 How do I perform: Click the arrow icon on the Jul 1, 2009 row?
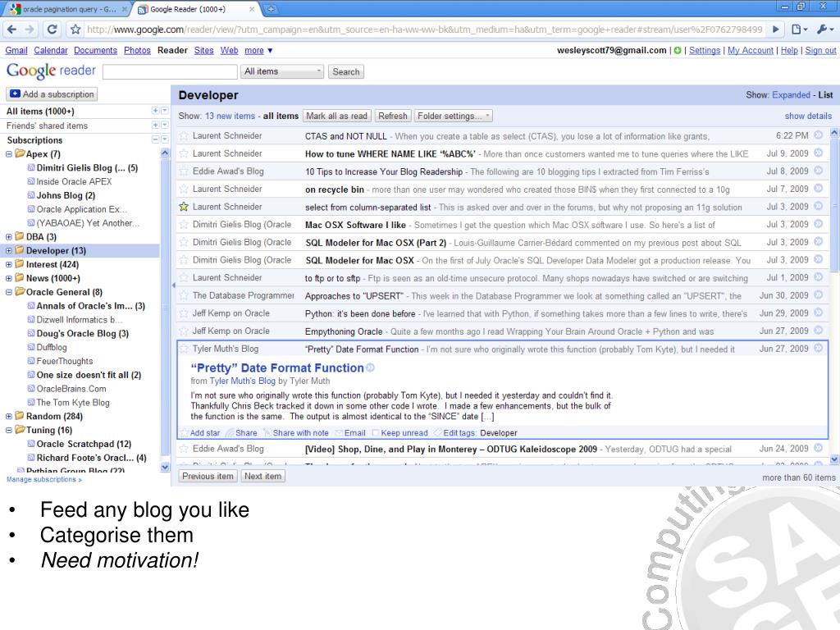coord(818,277)
